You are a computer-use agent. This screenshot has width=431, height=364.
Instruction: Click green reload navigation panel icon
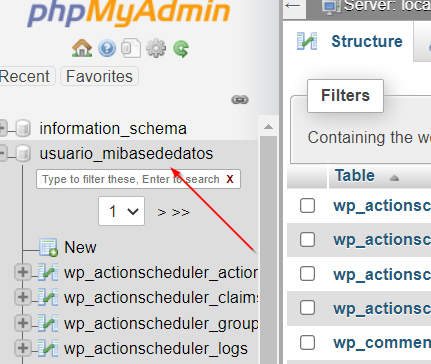(x=181, y=49)
